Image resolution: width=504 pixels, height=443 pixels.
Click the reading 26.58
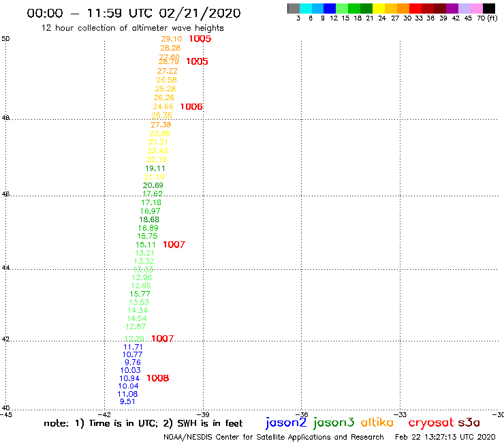(x=166, y=80)
